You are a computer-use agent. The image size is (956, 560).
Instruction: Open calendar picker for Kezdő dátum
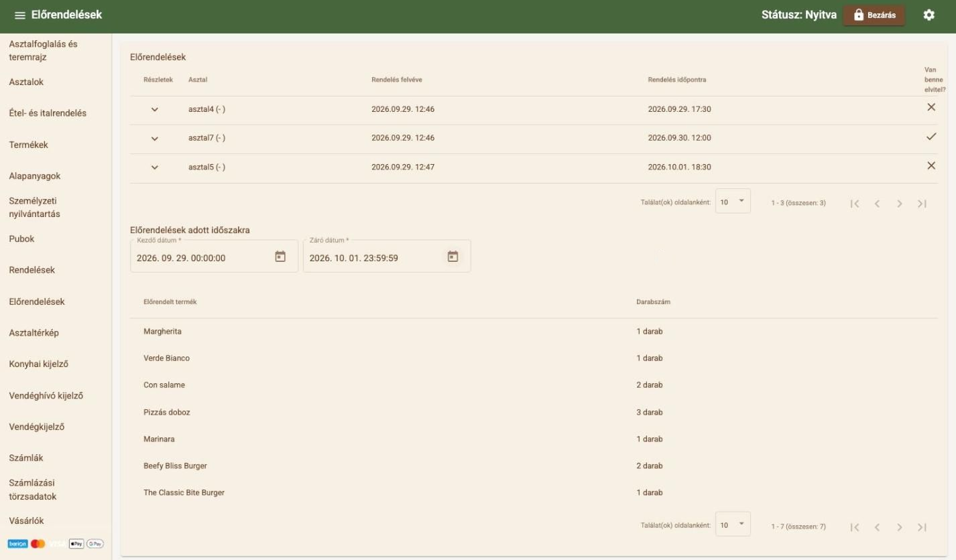pos(280,257)
